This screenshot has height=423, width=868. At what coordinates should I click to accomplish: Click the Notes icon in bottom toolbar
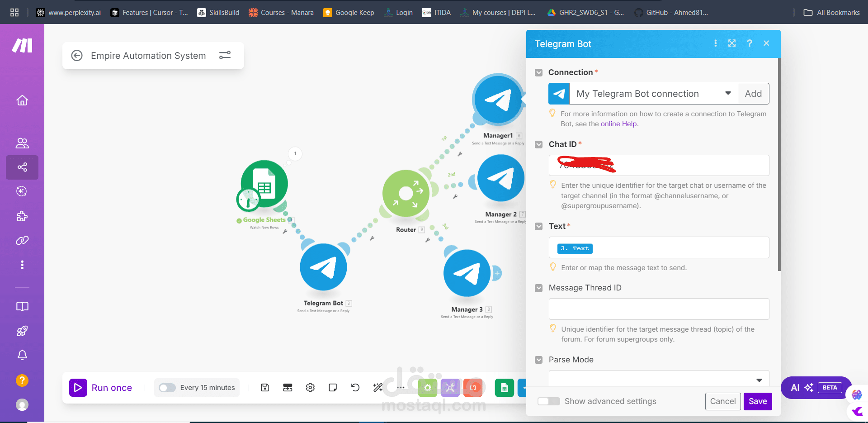pos(333,387)
